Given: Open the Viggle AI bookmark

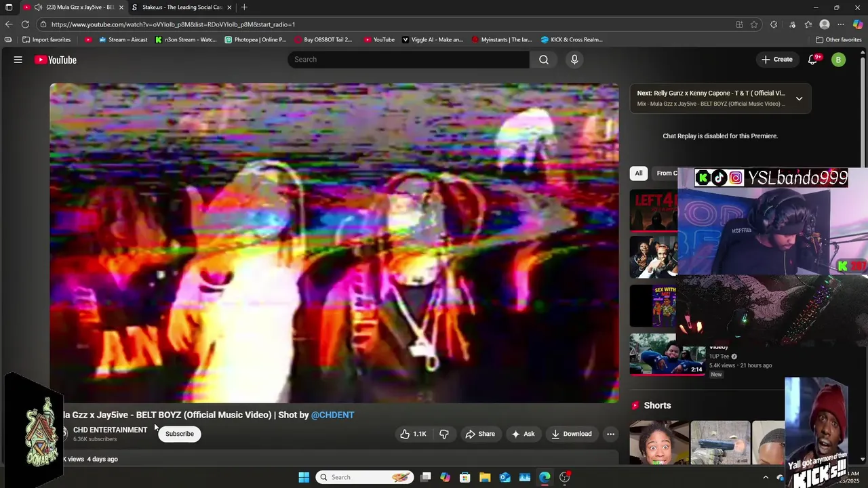Looking at the screenshot, I should pos(433,39).
